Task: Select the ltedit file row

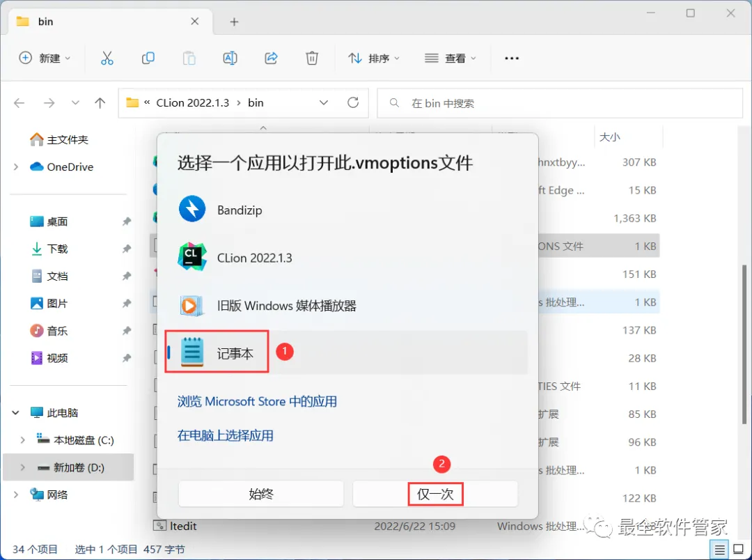Action: [x=405, y=526]
